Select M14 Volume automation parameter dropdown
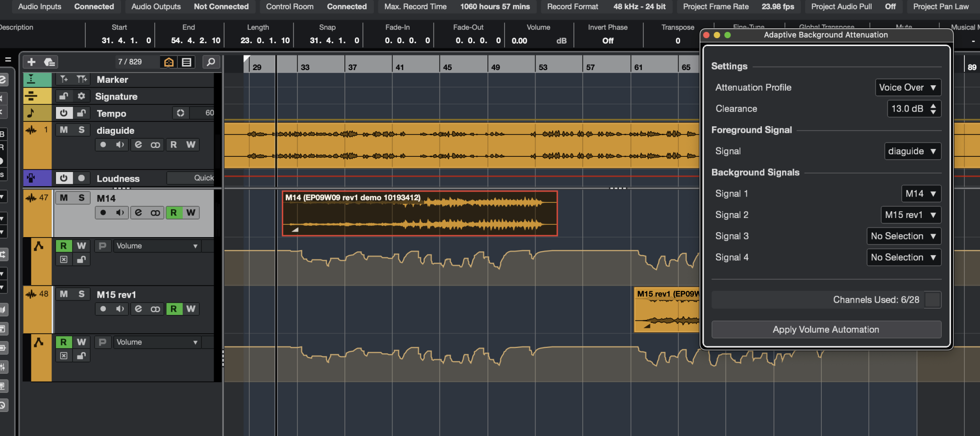The width and height of the screenshot is (980, 436). point(157,246)
